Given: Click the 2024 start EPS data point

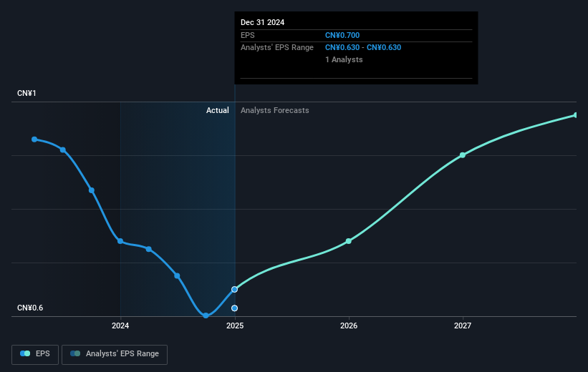Looking at the screenshot, I should (x=120, y=241).
